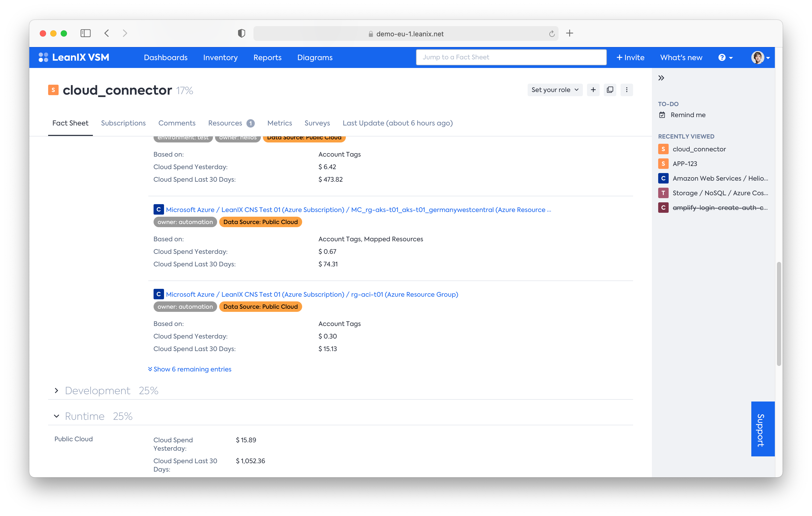Open APP-123 in Recently Viewed
812x516 pixels.
tap(685, 163)
